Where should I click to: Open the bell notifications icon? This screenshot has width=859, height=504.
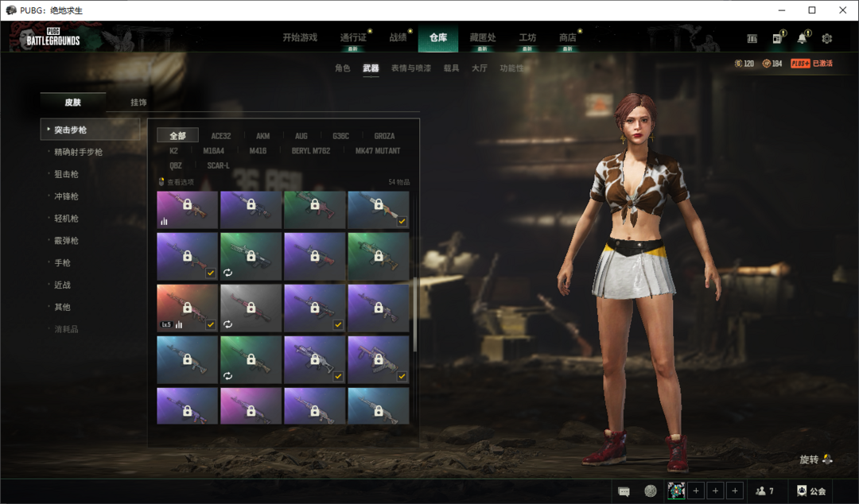[x=802, y=38]
